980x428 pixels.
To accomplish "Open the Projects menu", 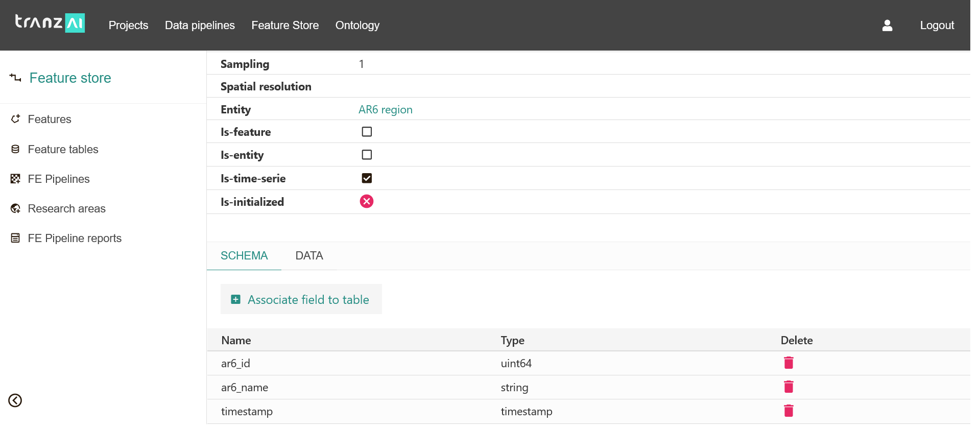I will (128, 26).
